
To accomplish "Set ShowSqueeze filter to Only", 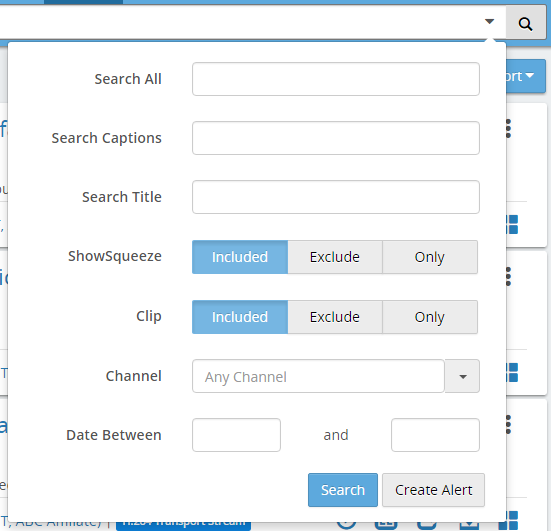I will tap(430, 257).
